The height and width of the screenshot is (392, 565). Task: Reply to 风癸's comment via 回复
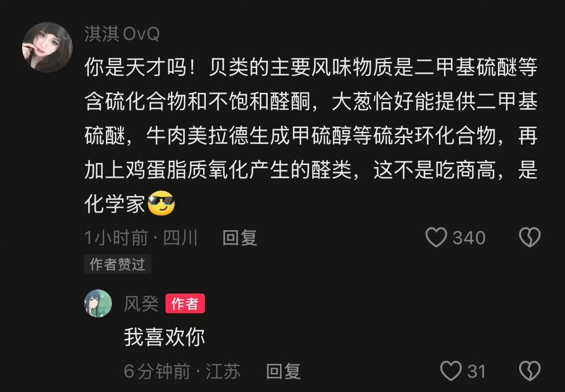(283, 372)
